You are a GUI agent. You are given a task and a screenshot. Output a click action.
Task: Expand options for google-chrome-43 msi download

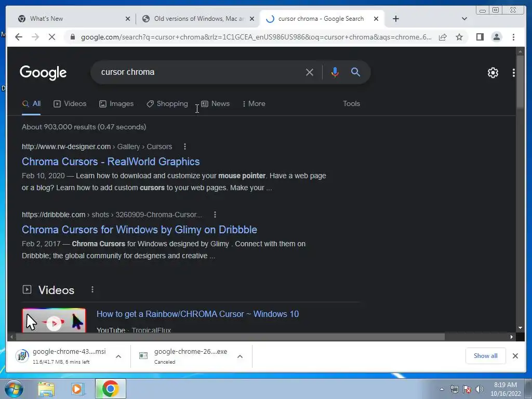tap(118, 356)
